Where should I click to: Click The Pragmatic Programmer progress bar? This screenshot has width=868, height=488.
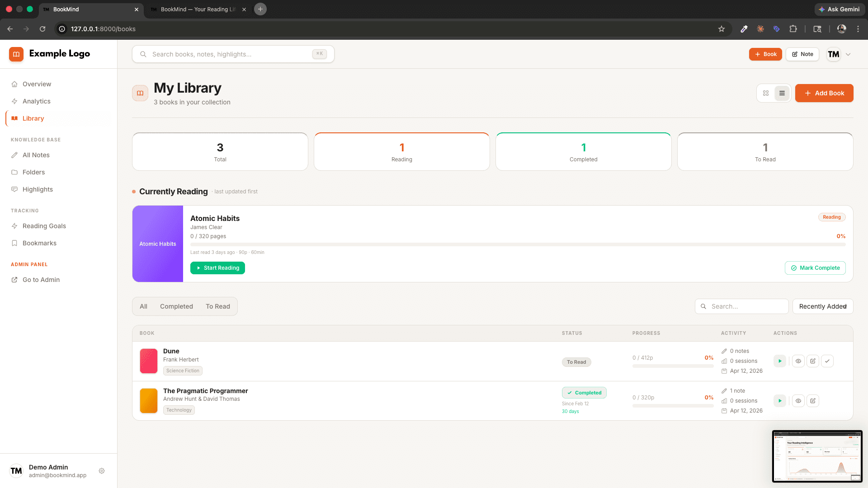[673, 406]
